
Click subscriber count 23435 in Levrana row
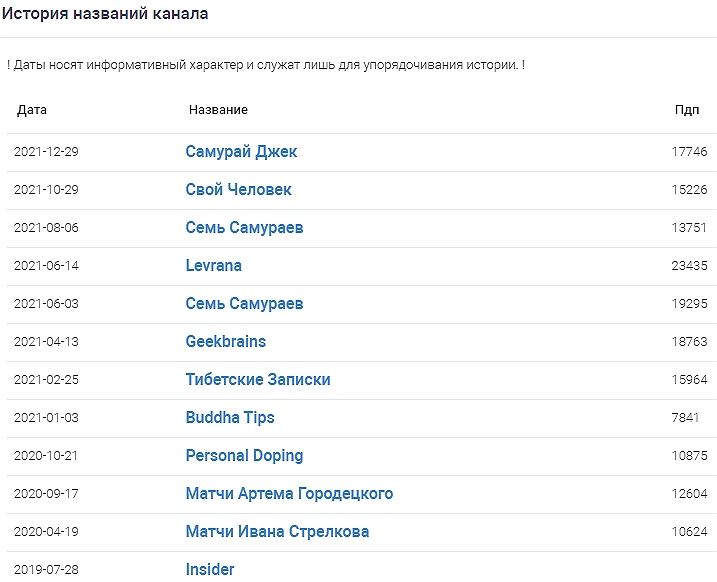click(689, 266)
